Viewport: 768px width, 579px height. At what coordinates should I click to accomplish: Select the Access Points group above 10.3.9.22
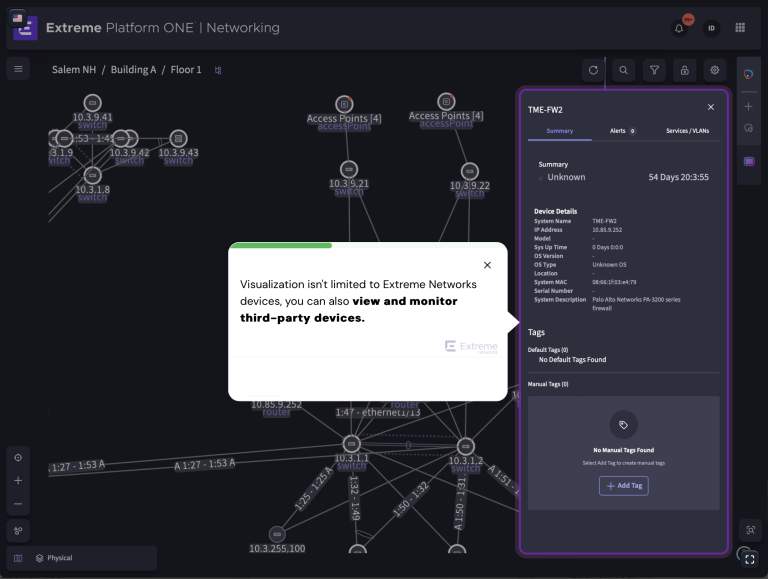(446, 102)
